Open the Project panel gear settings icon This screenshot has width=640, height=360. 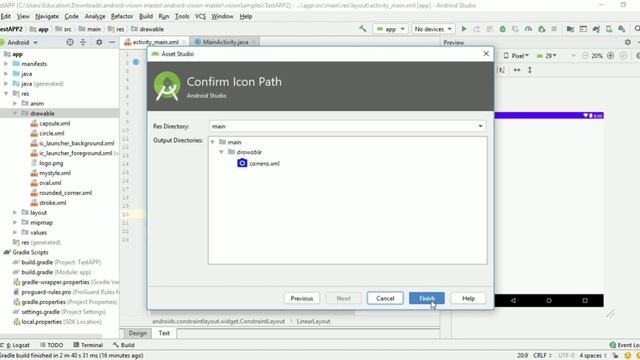coord(99,42)
